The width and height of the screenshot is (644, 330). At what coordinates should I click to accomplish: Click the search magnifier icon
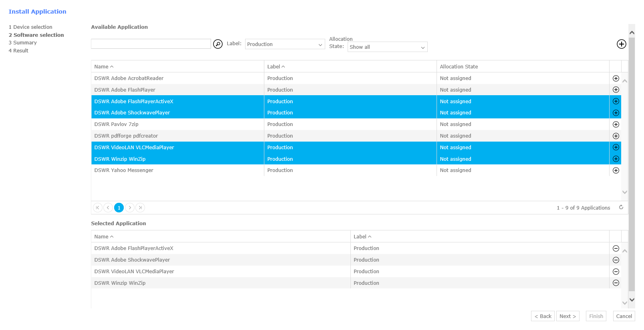[x=218, y=44]
